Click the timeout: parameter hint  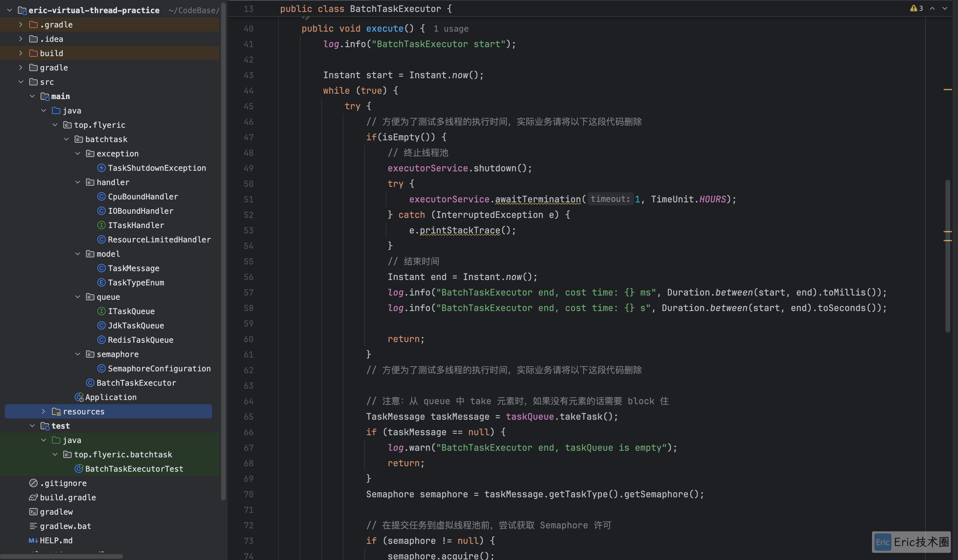610,199
